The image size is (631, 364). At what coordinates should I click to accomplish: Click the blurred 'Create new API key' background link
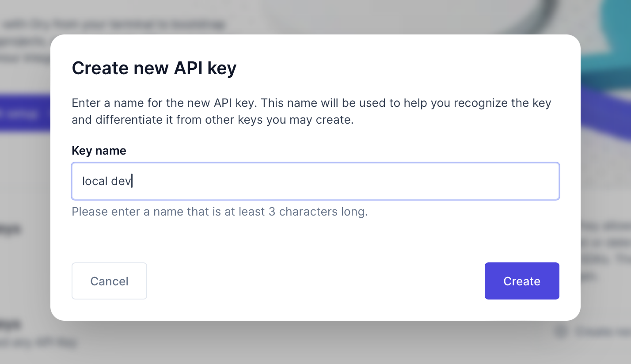point(601,331)
